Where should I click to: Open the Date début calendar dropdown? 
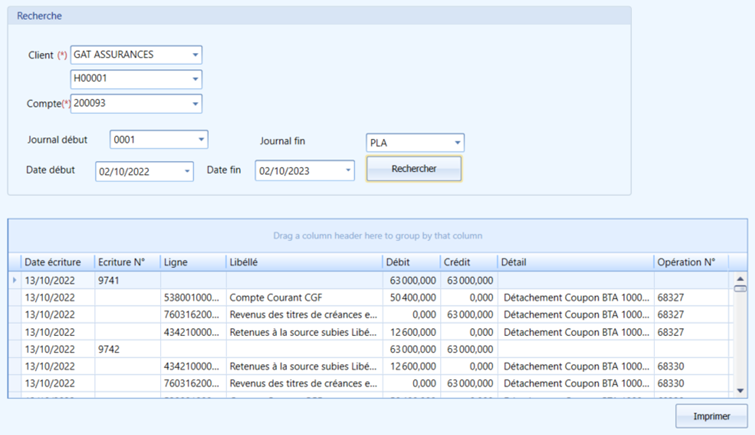pyautogui.click(x=187, y=171)
